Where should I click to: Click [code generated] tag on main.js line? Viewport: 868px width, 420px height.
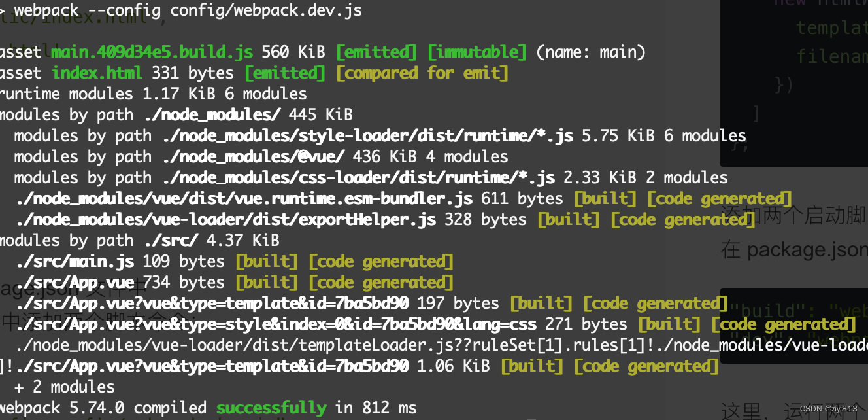click(380, 261)
